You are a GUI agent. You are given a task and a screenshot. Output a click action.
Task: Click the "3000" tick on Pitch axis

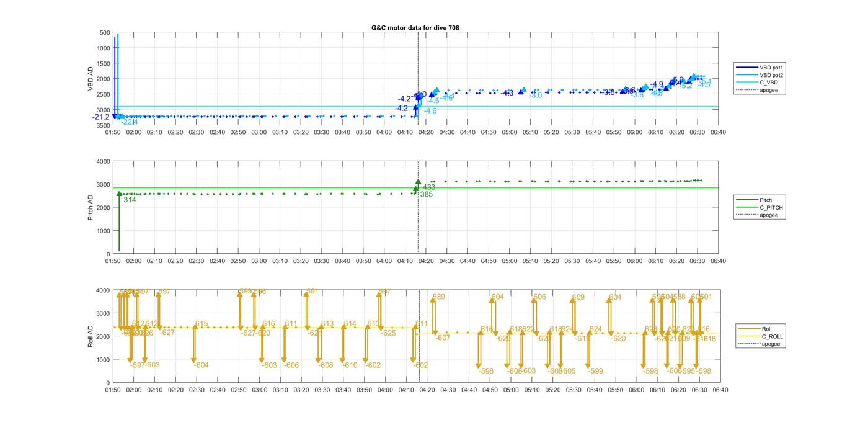(x=103, y=185)
